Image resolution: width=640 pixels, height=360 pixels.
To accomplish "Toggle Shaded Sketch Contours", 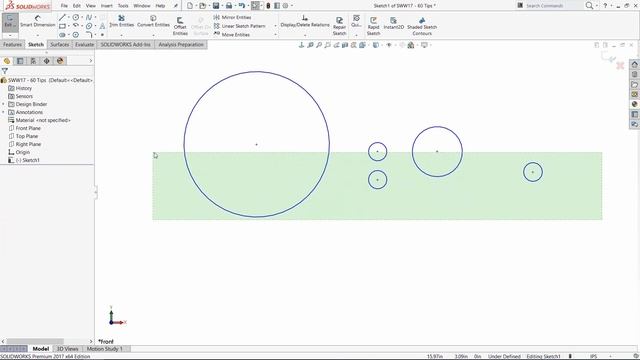I will (x=422, y=26).
